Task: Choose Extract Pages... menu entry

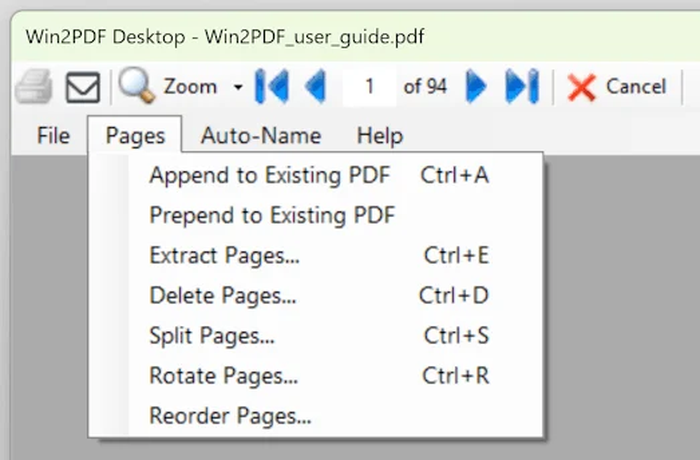Action: click(x=316, y=255)
